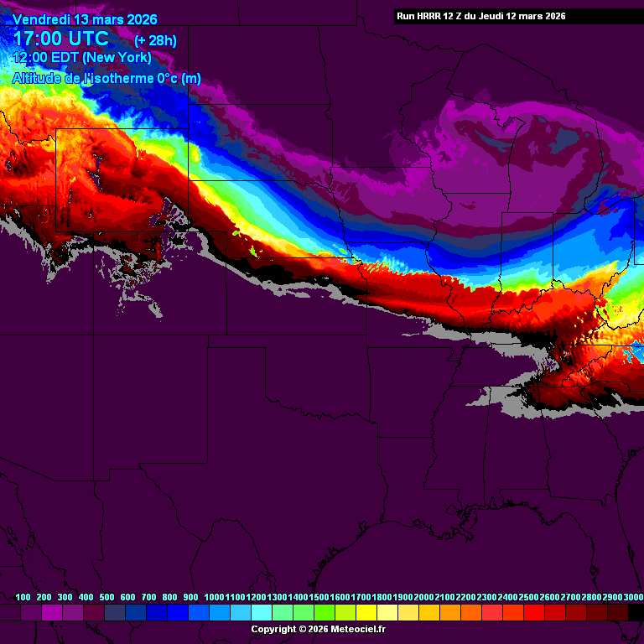Click the 2500 m red legend swatch
The image size is (644, 644).
point(534,613)
